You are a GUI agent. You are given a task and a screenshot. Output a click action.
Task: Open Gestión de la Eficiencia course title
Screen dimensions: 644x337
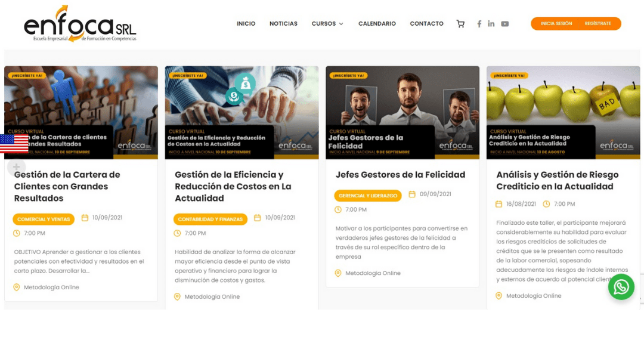(233, 186)
